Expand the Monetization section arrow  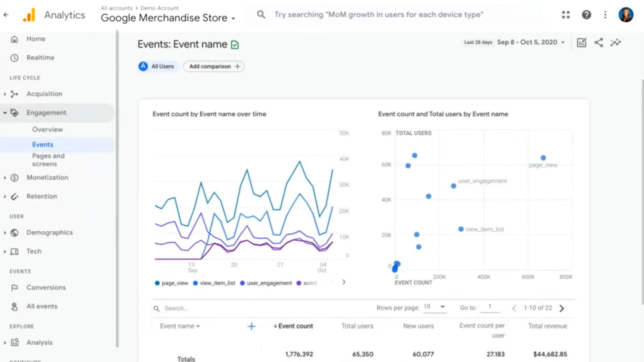pos(5,178)
